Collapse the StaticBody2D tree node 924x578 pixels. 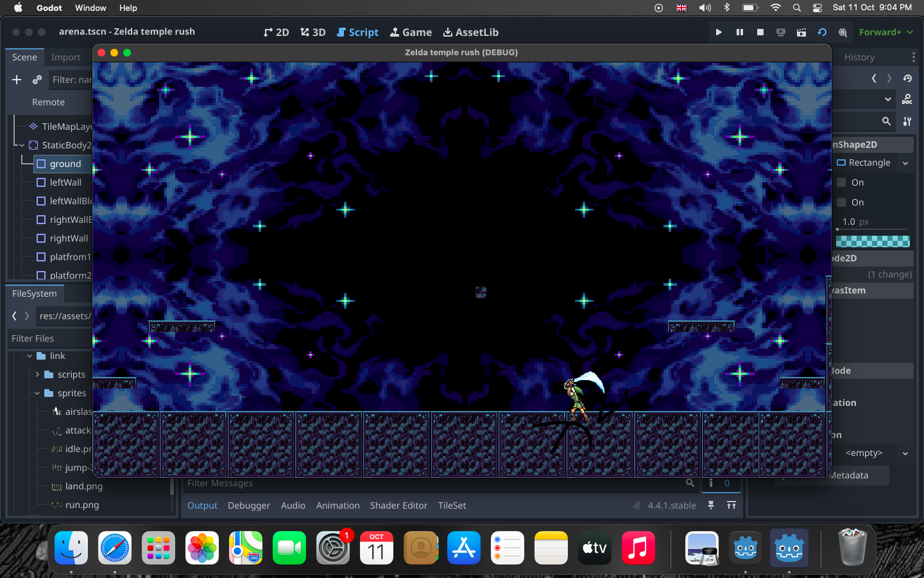pyautogui.click(x=22, y=145)
